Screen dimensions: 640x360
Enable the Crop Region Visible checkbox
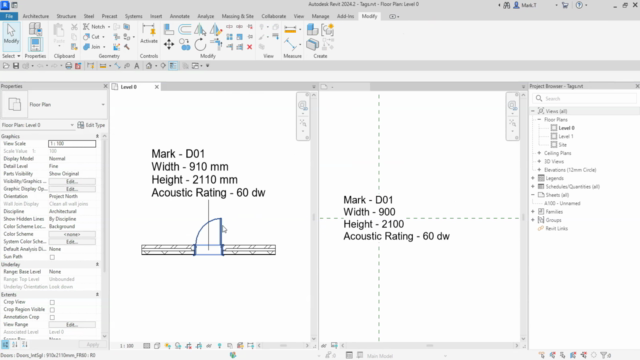[52, 310]
